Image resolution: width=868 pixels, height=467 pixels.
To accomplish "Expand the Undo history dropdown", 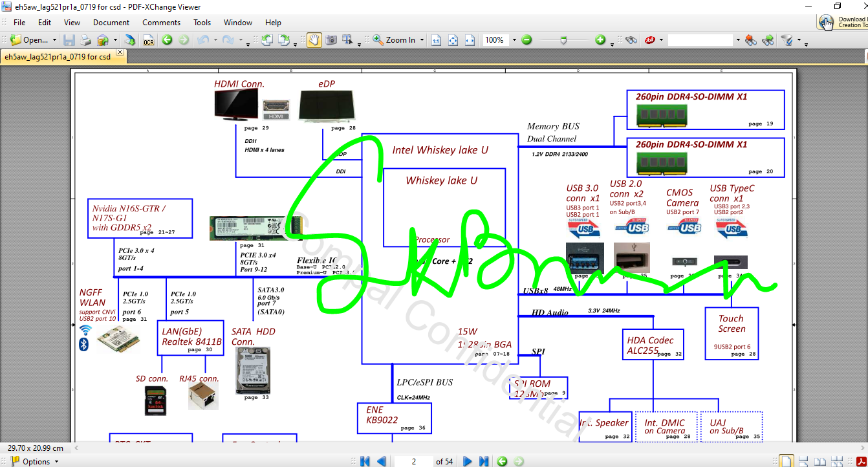I will click(215, 40).
